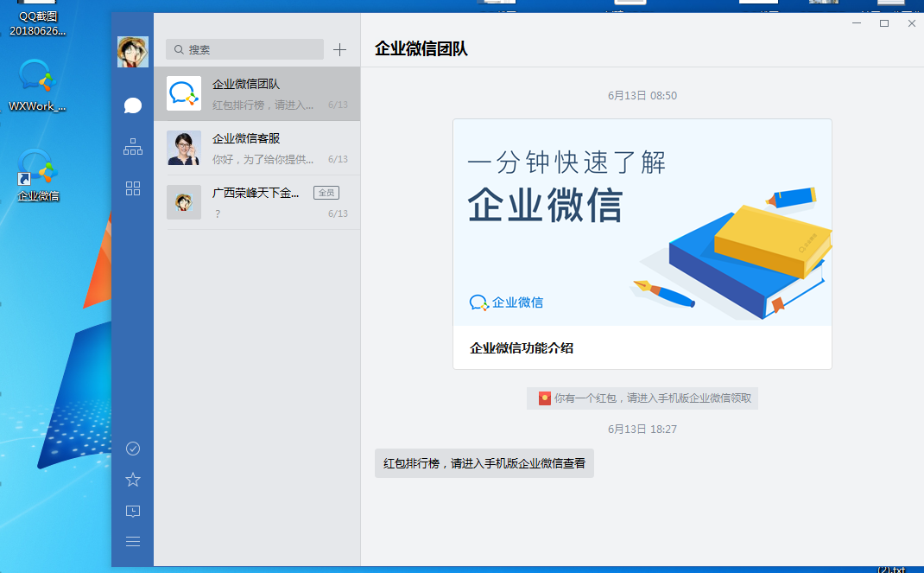Select the 企业微信团队 conversation

tap(257, 93)
